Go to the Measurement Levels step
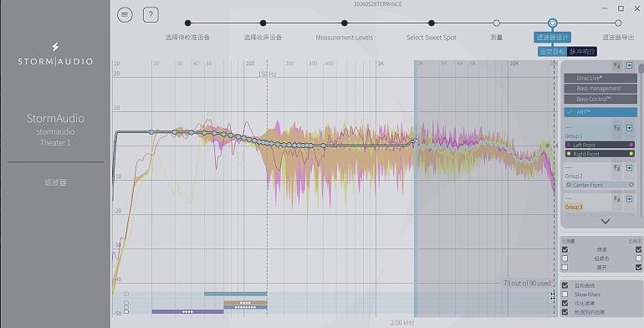The image size is (644, 328). (345, 38)
